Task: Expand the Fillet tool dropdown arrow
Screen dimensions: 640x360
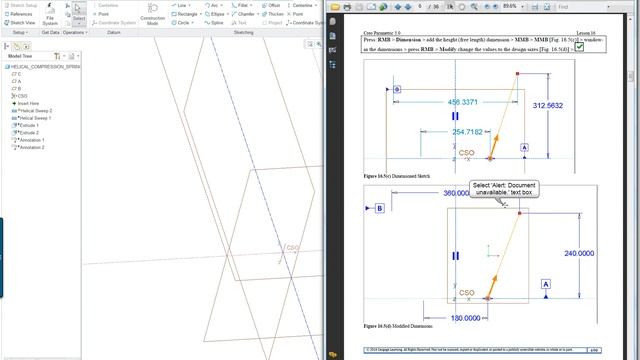Action: (x=251, y=5)
